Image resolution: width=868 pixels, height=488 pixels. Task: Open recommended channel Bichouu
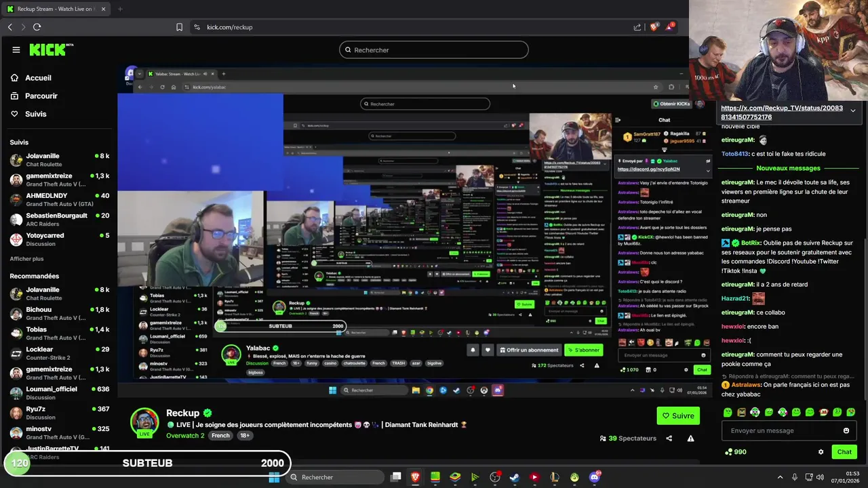[60, 313]
